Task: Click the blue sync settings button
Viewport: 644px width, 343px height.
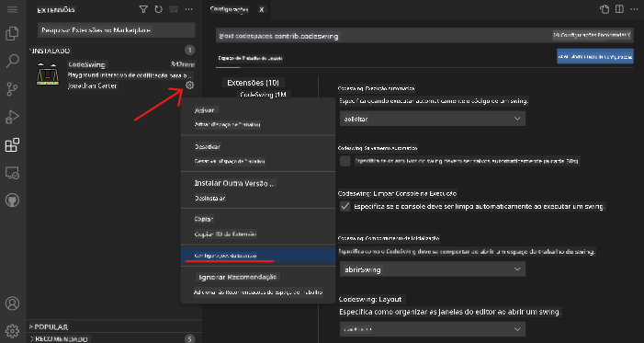Action: click(595, 56)
